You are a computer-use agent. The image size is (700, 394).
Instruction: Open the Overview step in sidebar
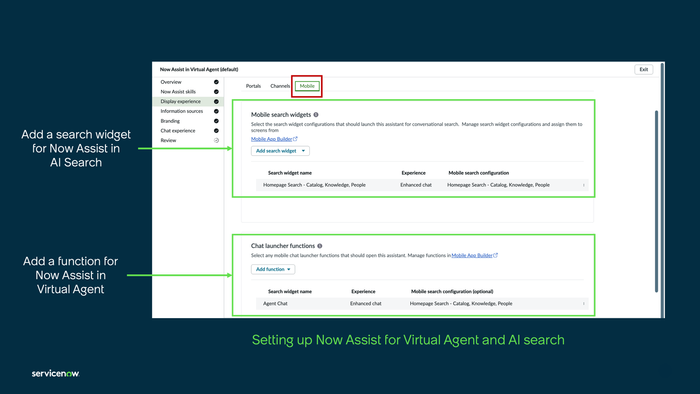tap(171, 82)
